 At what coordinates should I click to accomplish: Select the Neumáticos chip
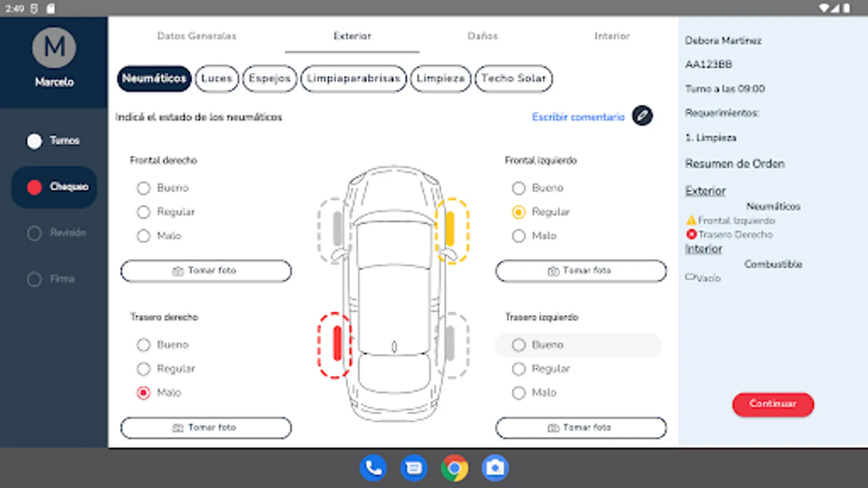tap(154, 79)
